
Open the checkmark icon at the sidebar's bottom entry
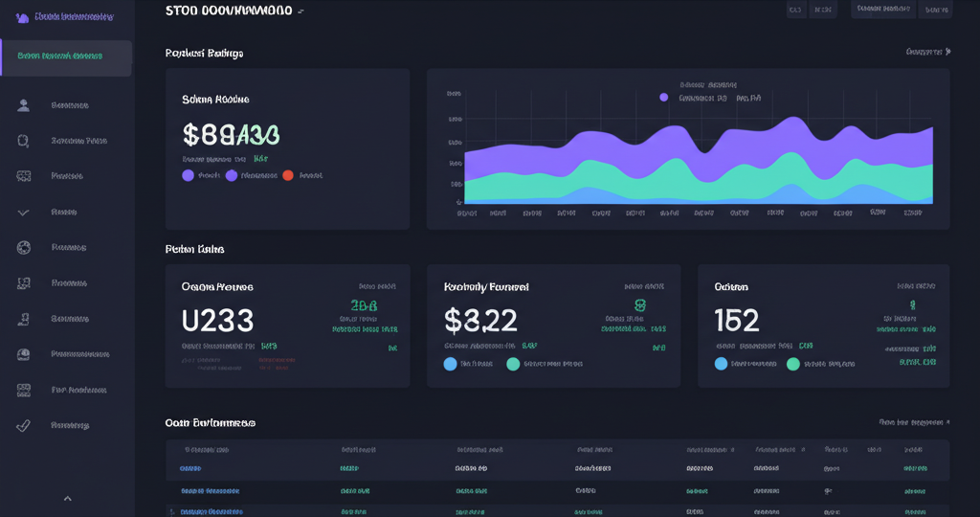pyautogui.click(x=23, y=426)
